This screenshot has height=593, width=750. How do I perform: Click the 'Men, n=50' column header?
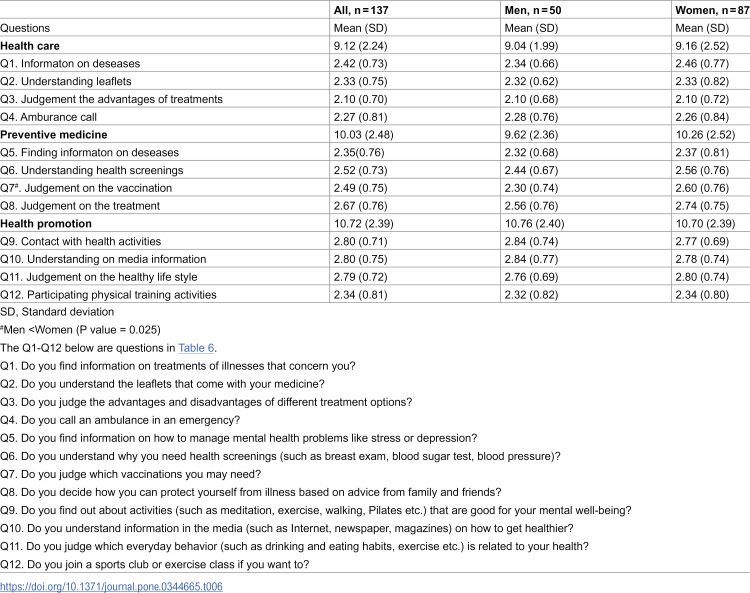pyautogui.click(x=532, y=10)
